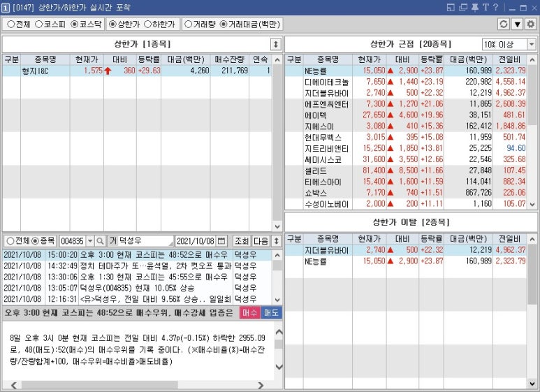
Task: Sort by 연속 column header
Action: click(x=261, y=59)
